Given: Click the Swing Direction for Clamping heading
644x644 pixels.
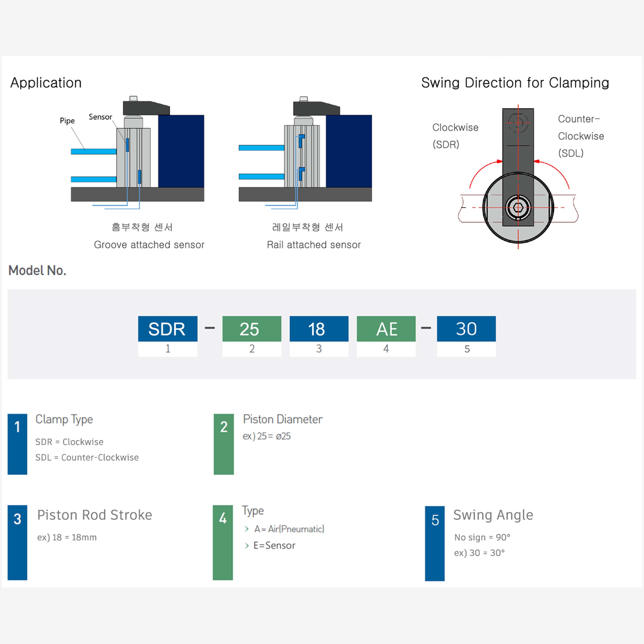Looking at the screenshot, I should 515,83.
